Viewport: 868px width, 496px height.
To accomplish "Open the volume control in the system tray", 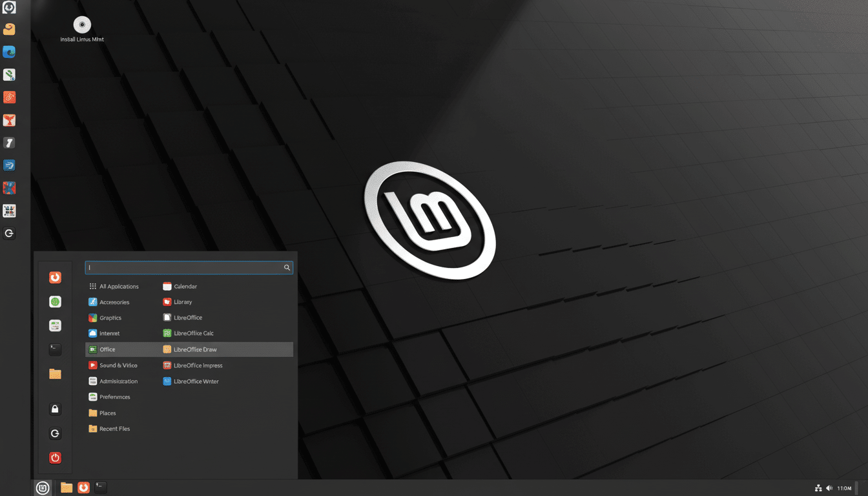I will pyautogui.click(x=829, y=488).
